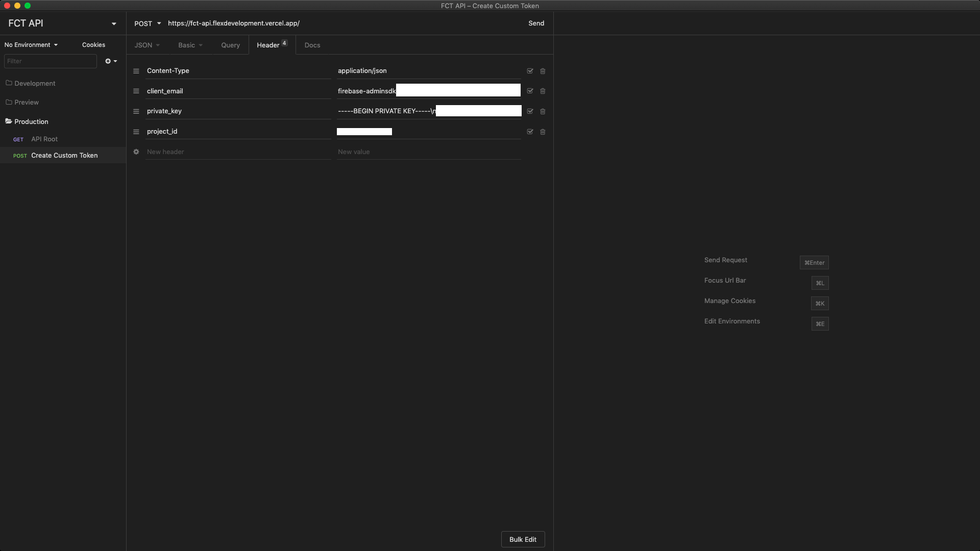Image resolution: width=980 pixels, height=551 pixels.
Task: Select the POST Create Custom Token request
Action: pos(63,155)
